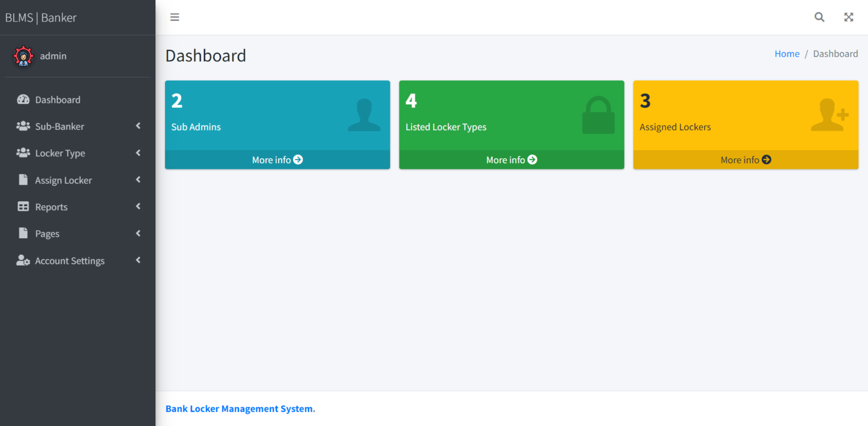The width and height of the screenshot is (868, 426).
Task: Expand the Sub-Banker menu chevron
Action: coord(138,126)
